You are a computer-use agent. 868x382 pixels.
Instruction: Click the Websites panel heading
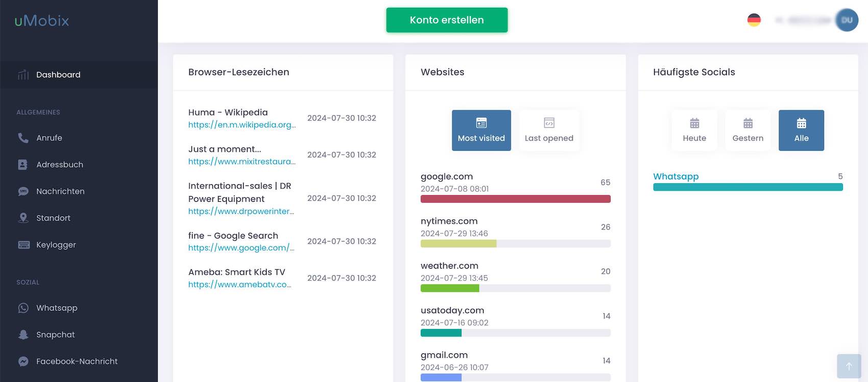tap(442, 72)
